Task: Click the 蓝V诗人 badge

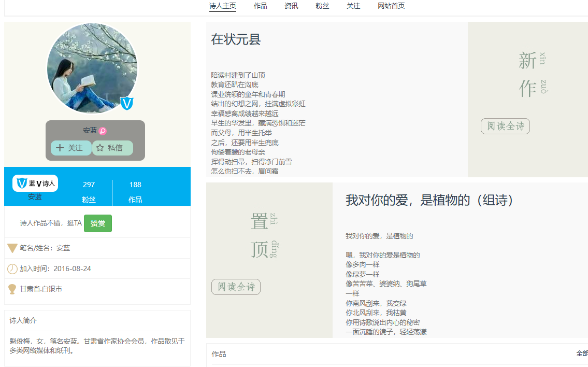Action: click(x=35, y=183)
